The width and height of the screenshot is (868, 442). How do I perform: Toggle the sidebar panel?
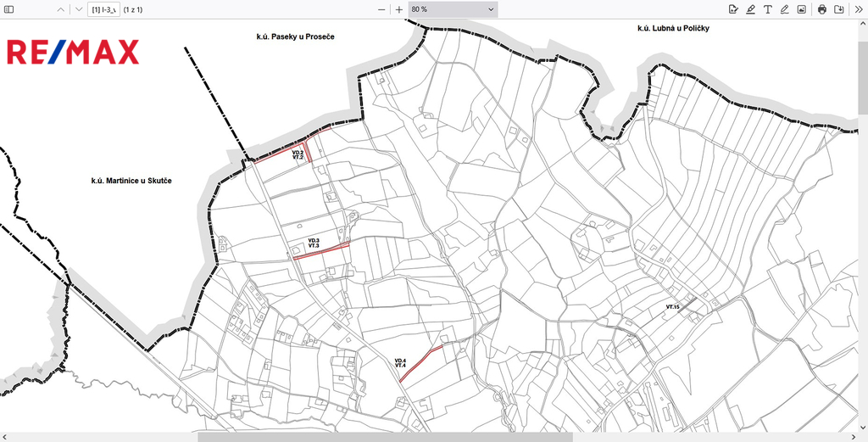pyautogui.click(x=9, y=9)
